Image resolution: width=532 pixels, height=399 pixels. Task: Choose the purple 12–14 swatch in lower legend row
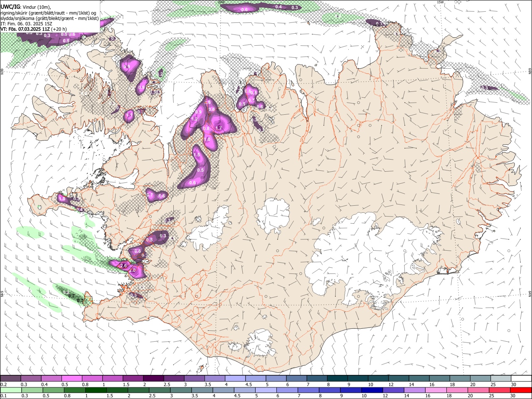point(393,390)
